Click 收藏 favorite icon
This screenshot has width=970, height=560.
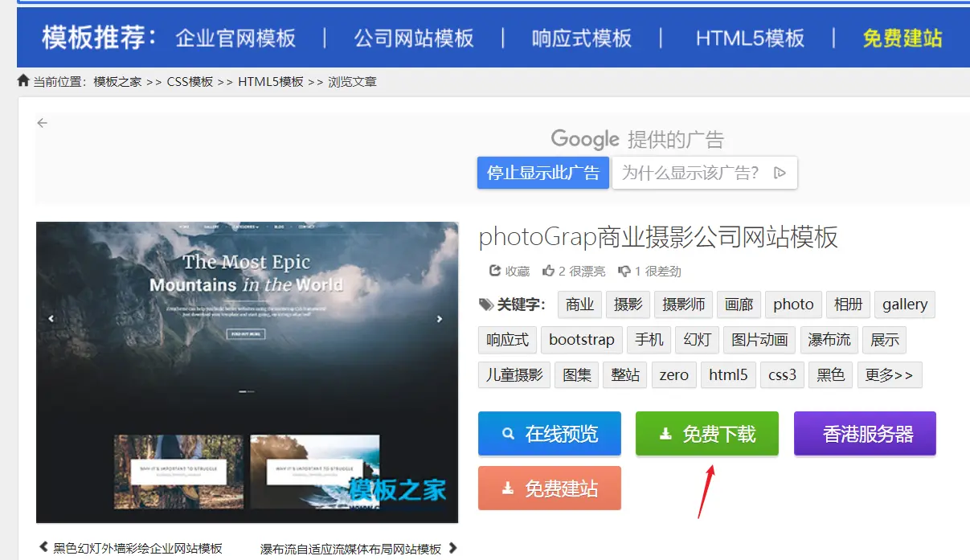coord(495,271)
